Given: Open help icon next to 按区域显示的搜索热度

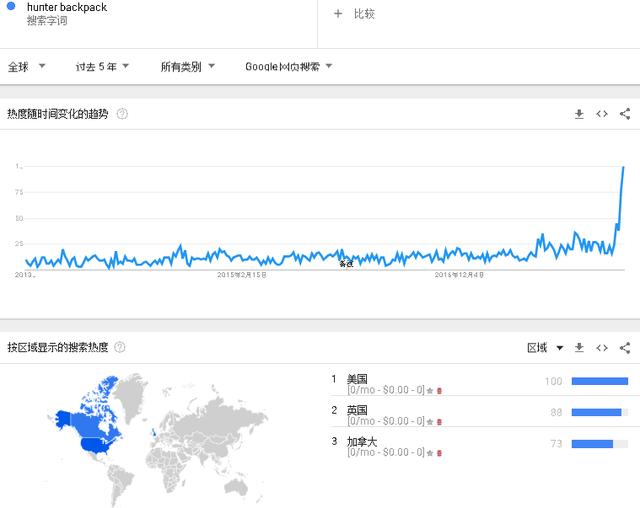Looking at the screenshot, I should coord(120,347).
